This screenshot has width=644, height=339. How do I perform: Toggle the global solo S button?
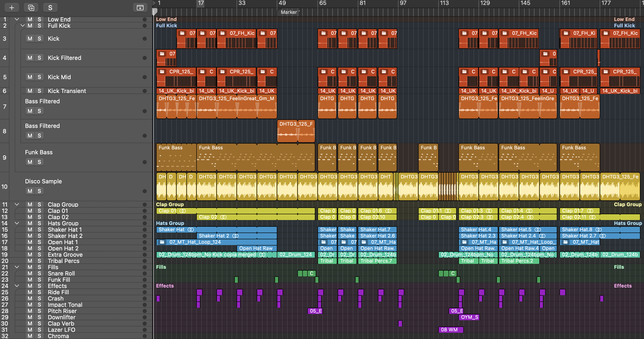click(x=50, y=8)
